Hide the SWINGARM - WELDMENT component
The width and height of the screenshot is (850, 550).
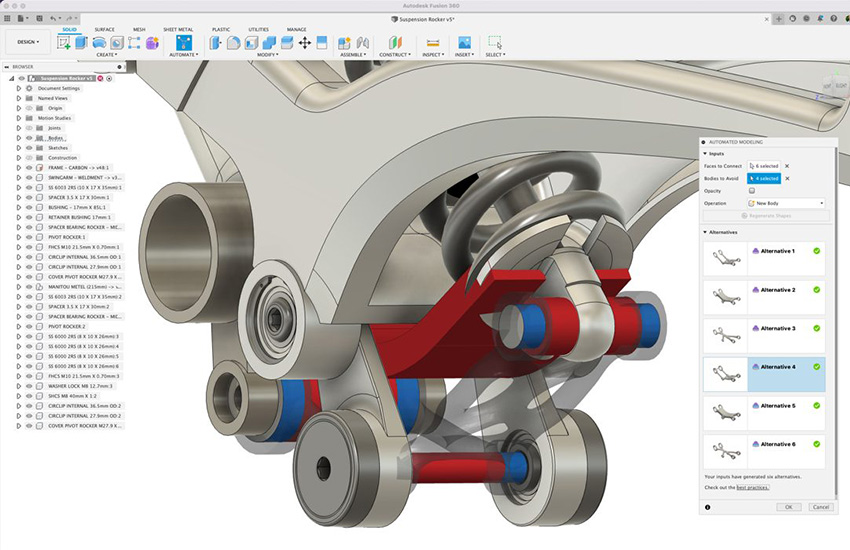(x=29, y=178)
